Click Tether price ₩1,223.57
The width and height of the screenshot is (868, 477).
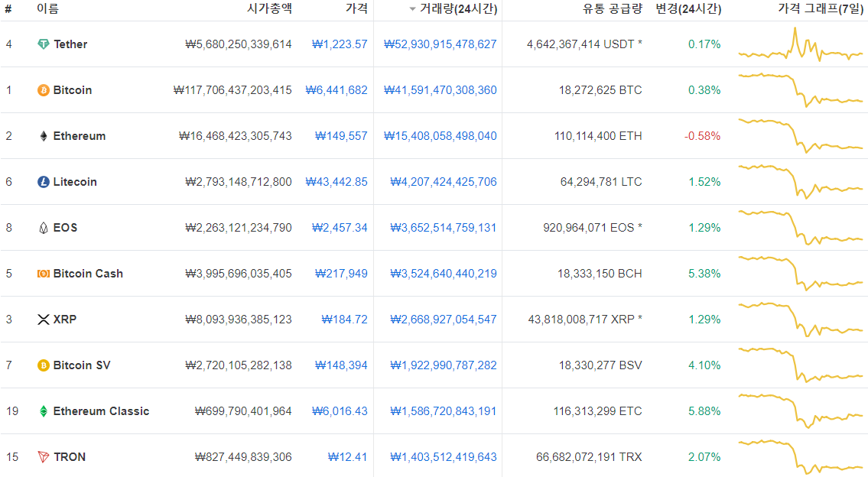[x=340, y=44]
